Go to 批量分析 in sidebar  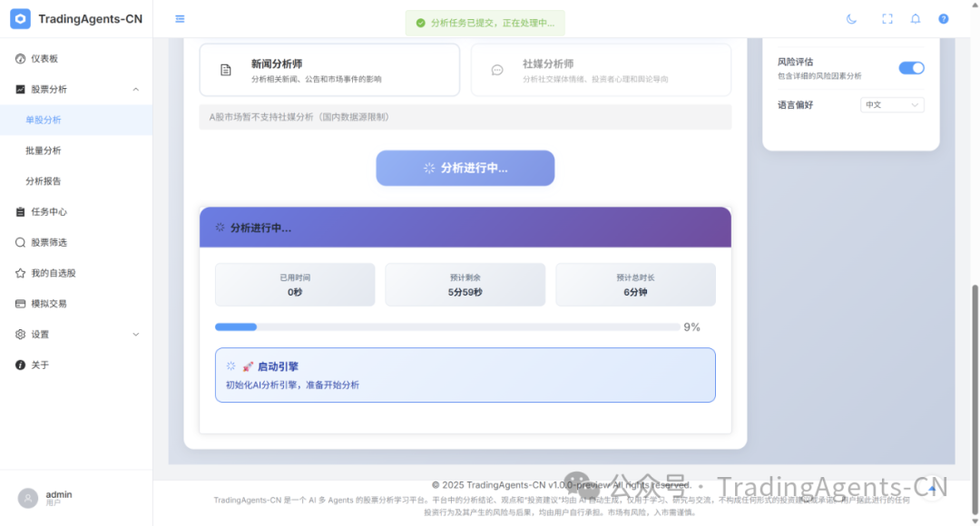[44, 151]
